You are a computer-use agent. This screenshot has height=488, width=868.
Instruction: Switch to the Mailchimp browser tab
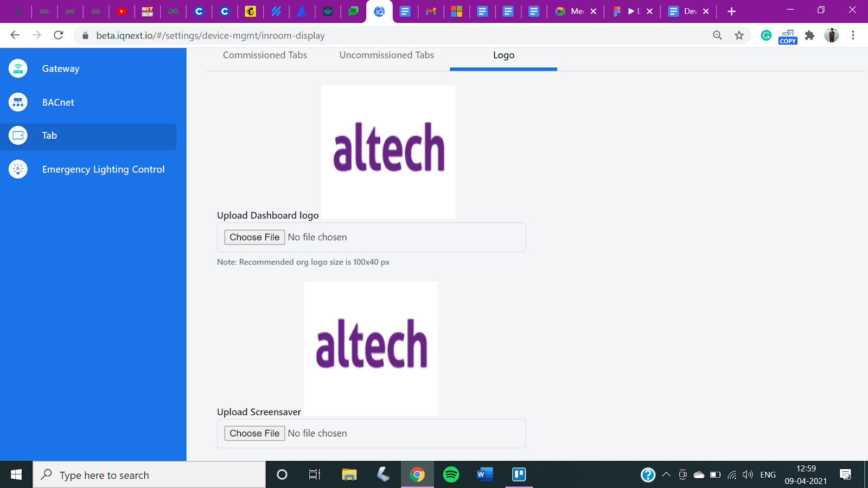point(250,11)
